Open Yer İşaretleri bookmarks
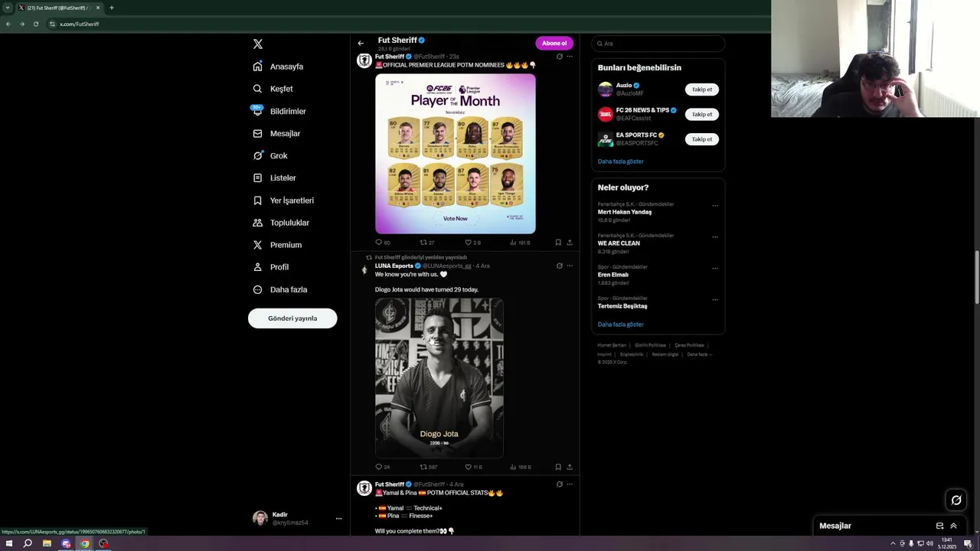The image size is (980, 551). click(x=283, y=201)
